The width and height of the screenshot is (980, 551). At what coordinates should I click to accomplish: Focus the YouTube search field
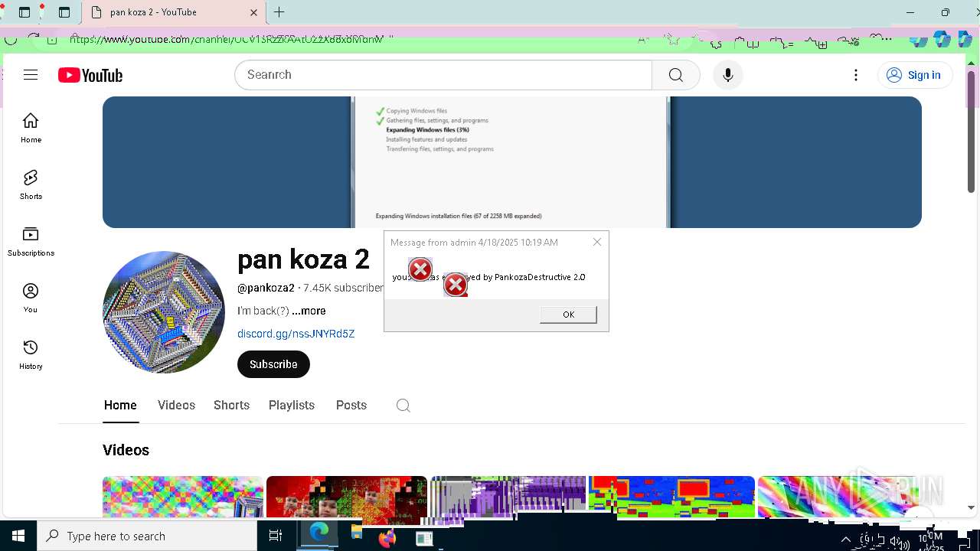click(x=444, y=75)
